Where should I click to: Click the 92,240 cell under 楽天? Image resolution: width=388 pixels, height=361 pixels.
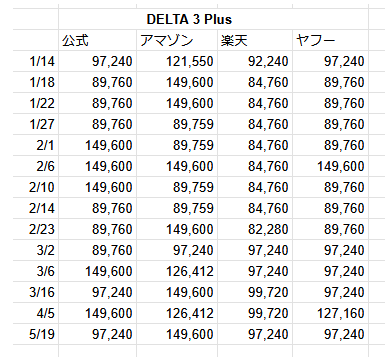tap(255, 61)
